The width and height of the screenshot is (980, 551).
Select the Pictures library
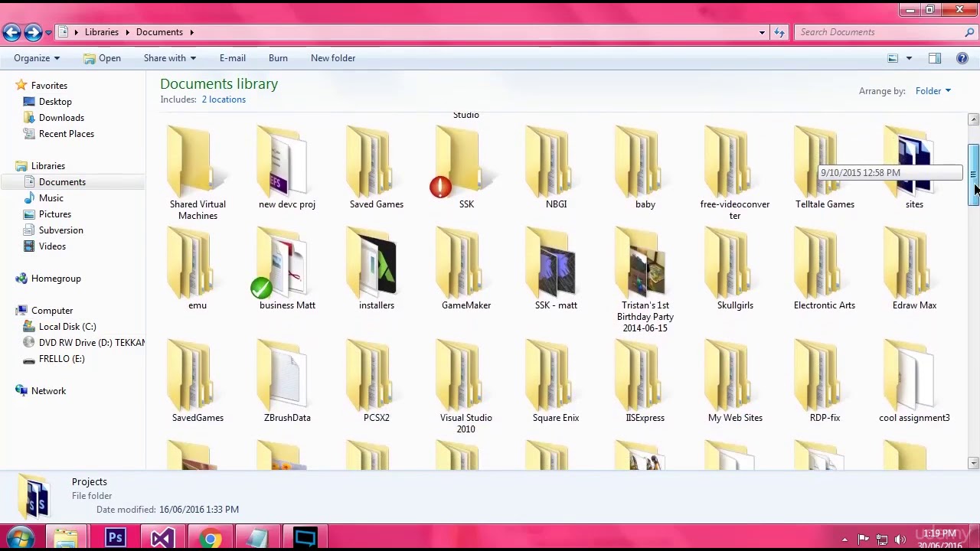(x=55, y=214)
